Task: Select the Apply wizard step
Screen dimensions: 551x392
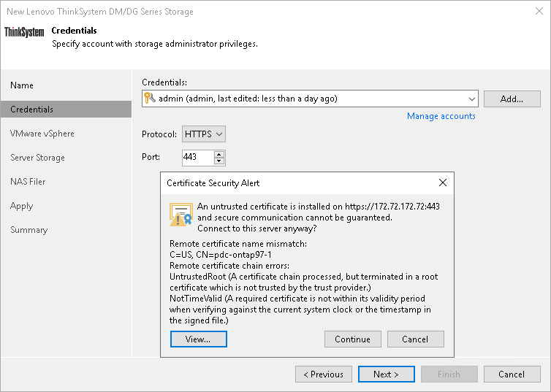Action: (x=21, y=206)
